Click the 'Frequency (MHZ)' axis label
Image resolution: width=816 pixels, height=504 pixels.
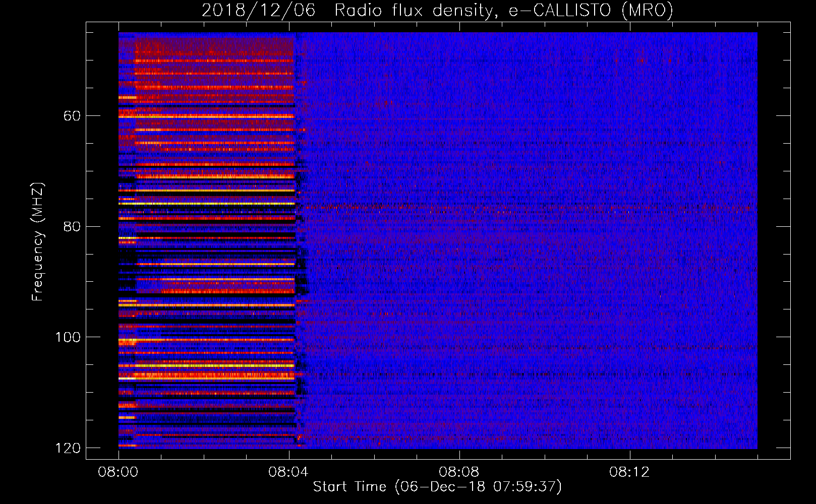click(x=38, y=241)
